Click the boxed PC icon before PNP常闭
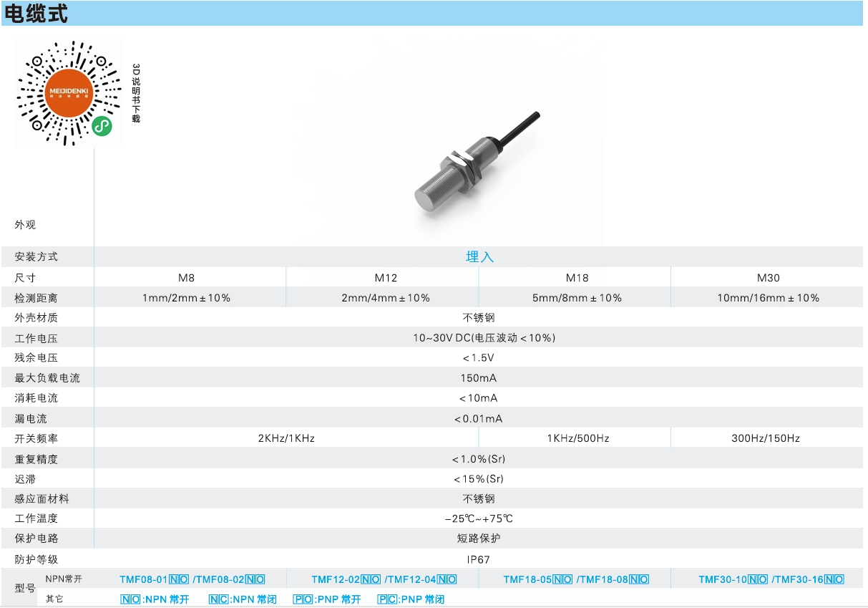The image size is (868, 608). pyautogui.click(x=387, y=599)
